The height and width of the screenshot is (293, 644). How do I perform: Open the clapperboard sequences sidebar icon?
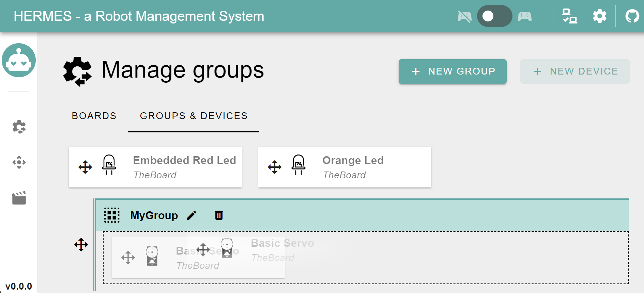19,198
